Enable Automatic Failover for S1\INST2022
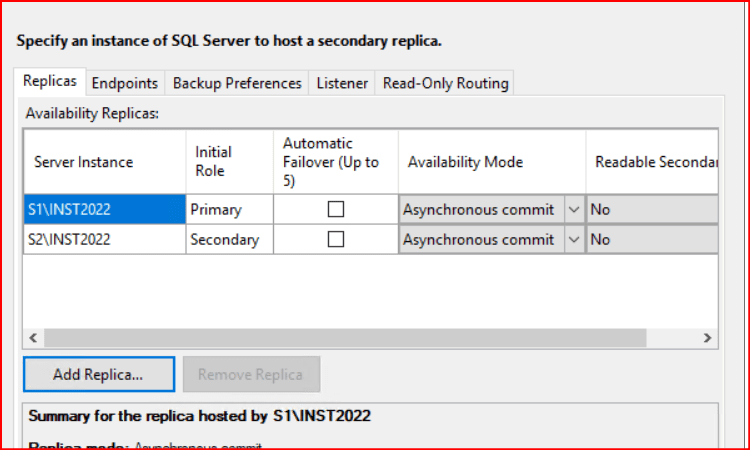This screenshot has height=450, width=750. (x=336, y=210)
